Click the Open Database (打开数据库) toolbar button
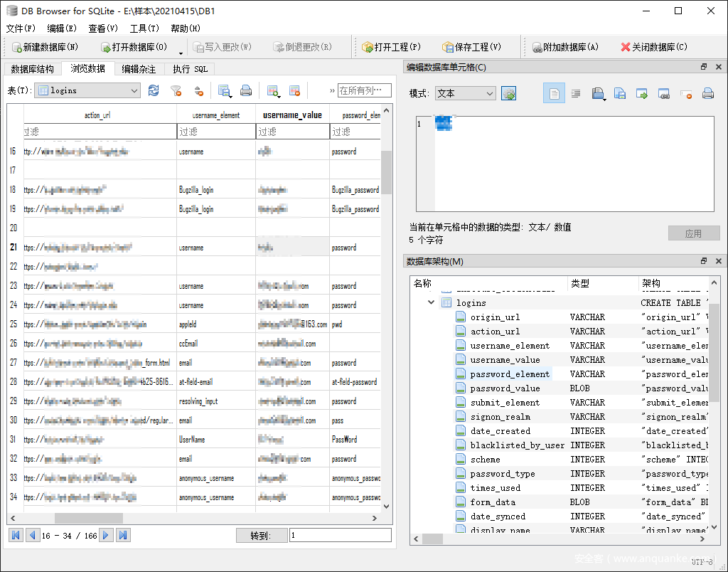 point(134,47)
